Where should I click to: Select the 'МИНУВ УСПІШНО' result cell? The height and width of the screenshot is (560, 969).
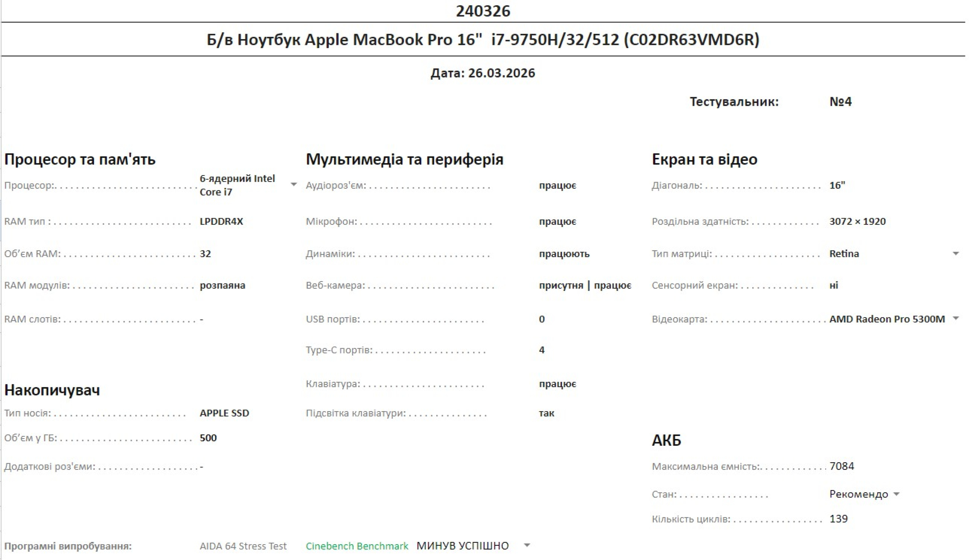pos(463,546)
